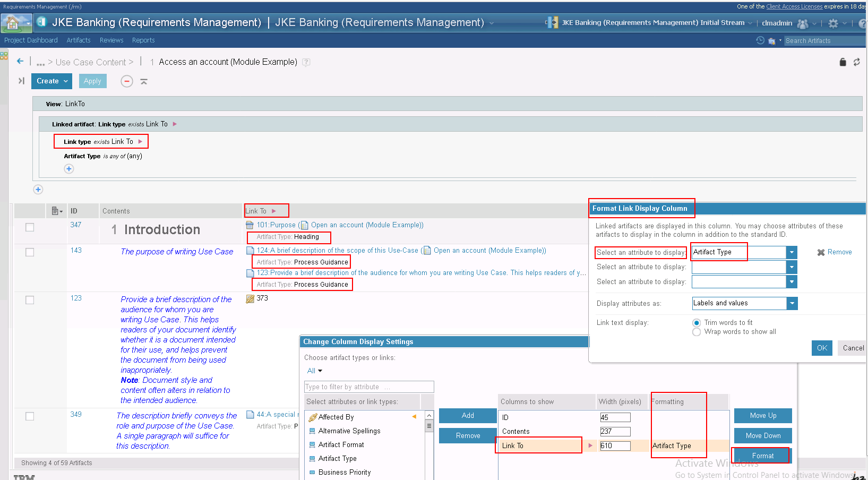Click the attribute list scrollbar up arrow

pos(429,415)
